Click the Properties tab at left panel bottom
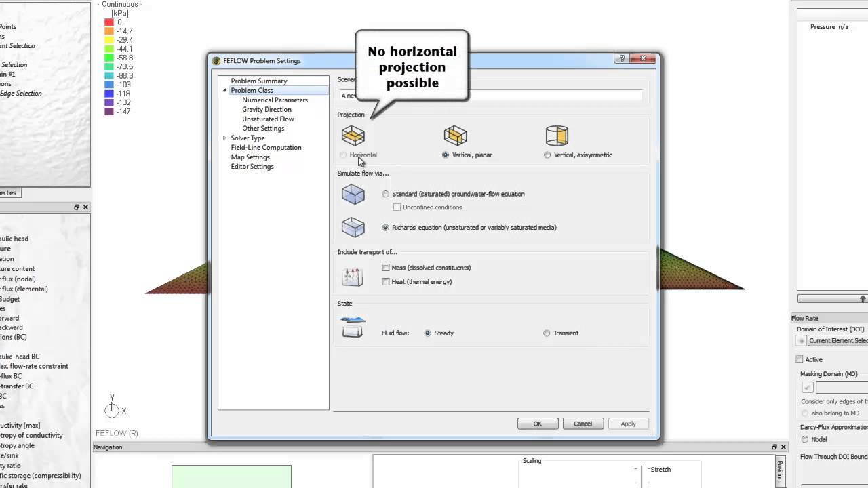The width and height of the screenshot is (868, 488). 9,193
